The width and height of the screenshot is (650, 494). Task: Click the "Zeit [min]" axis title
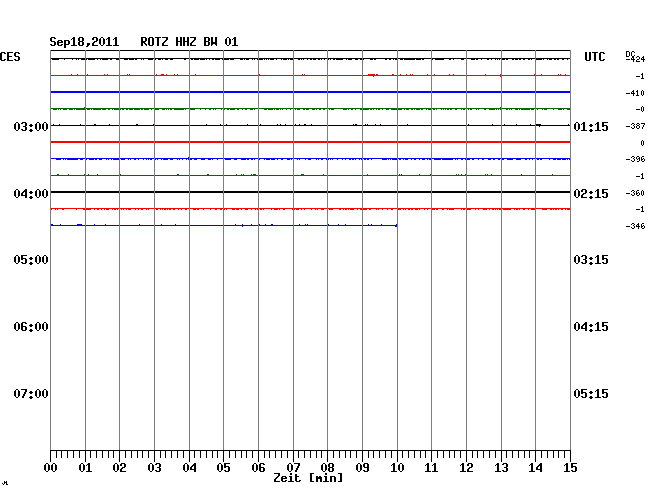pyautogui.click(x=308, y=478)
